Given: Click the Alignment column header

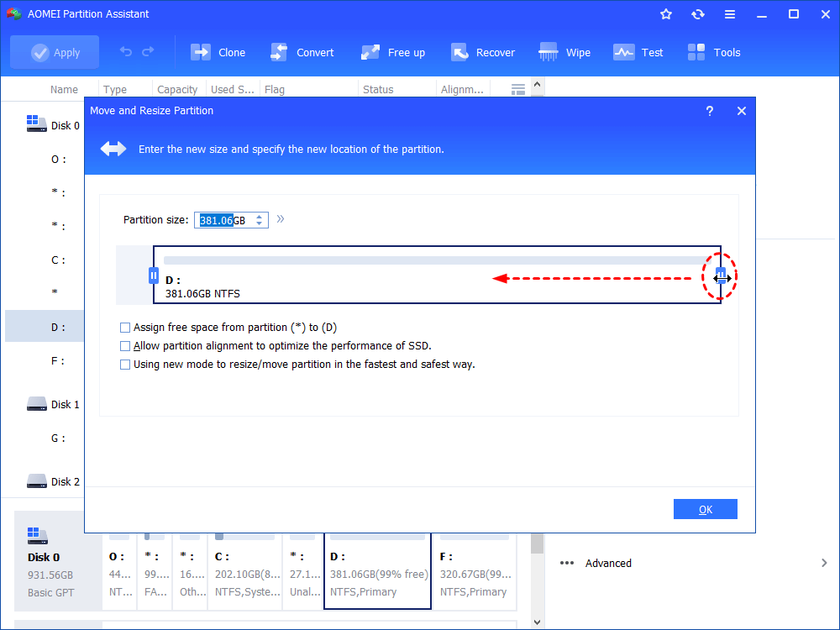Looking at the screenshot, I should [x=462, y=90].
